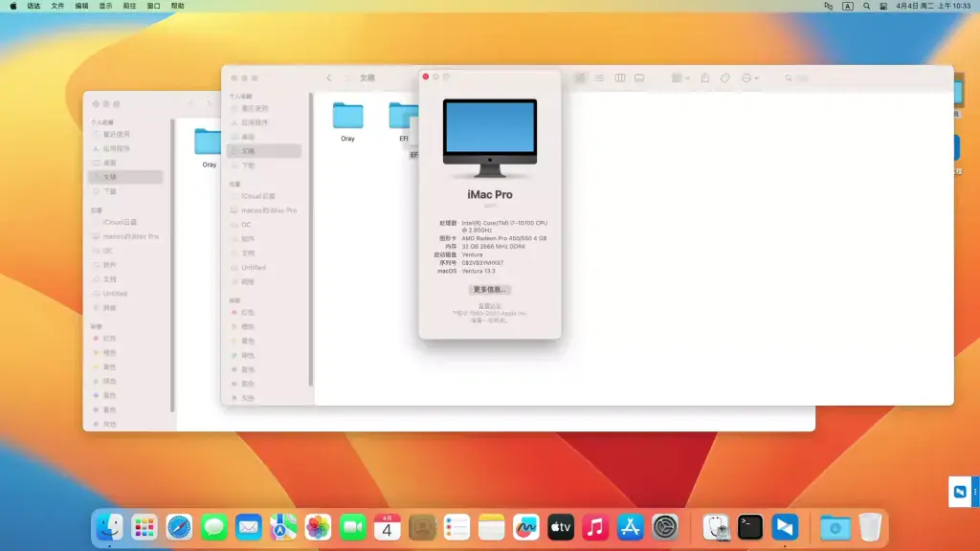Image resolution: width=980 pixels, height=551 pixels.
Task: Open the 编辑 Edit menu
Action: tap(82, 6)
